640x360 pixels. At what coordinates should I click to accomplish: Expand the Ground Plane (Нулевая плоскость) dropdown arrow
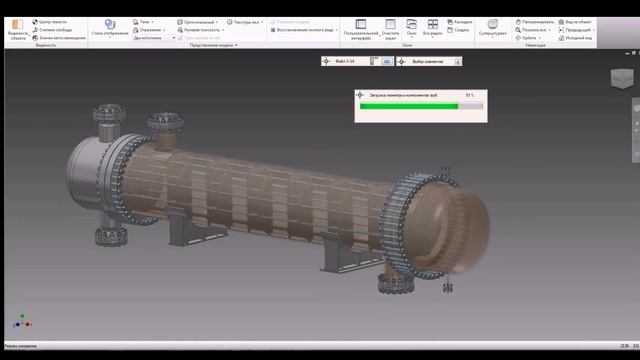coord(223,30)
